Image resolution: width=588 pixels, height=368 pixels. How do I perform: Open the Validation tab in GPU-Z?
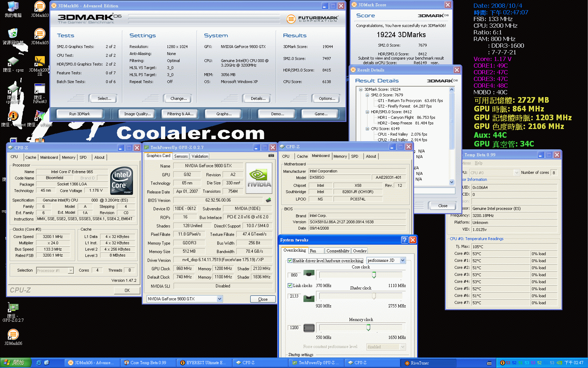point(199,156)
